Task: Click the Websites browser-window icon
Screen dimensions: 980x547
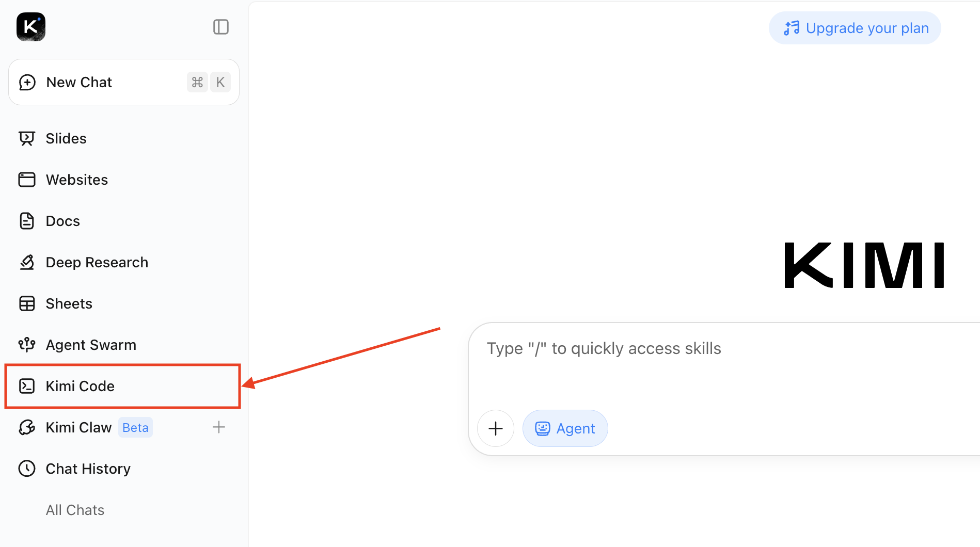Action: (27, 180)
